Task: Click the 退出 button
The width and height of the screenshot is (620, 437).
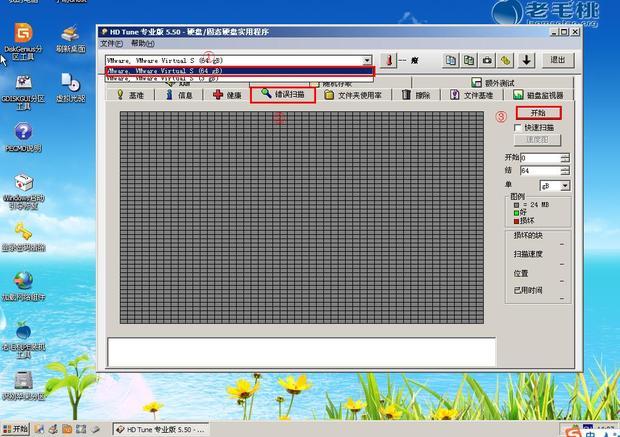Action: coord(557,60)
